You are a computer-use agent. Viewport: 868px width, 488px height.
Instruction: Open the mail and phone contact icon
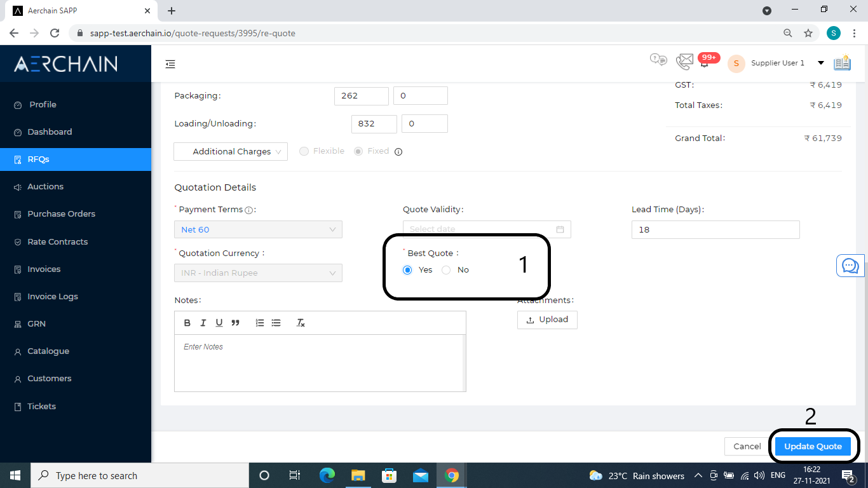(x=684, y=62)
